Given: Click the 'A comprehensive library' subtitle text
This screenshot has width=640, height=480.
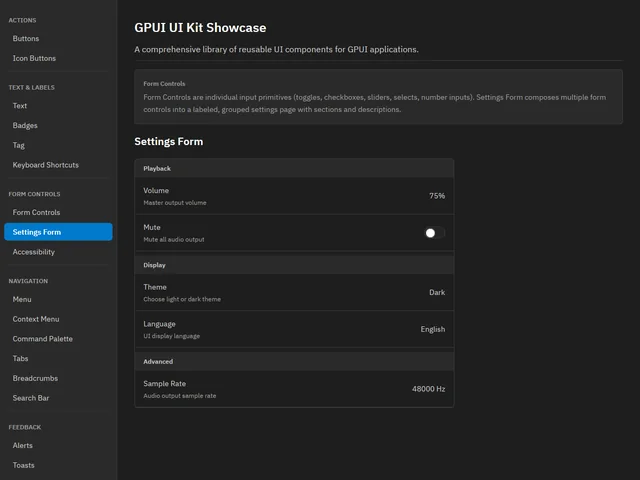Looking at the screenshot, I should point(276,49).
